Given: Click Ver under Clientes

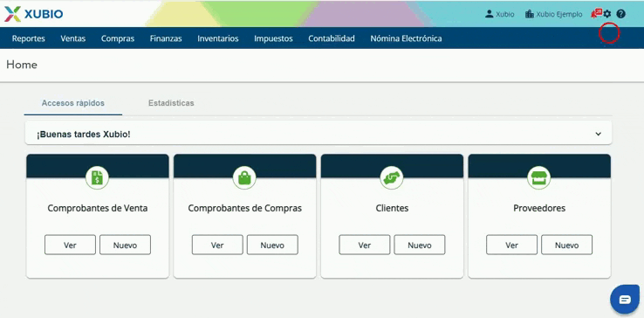Looking at the screenshot, I should tap(364, 245).
